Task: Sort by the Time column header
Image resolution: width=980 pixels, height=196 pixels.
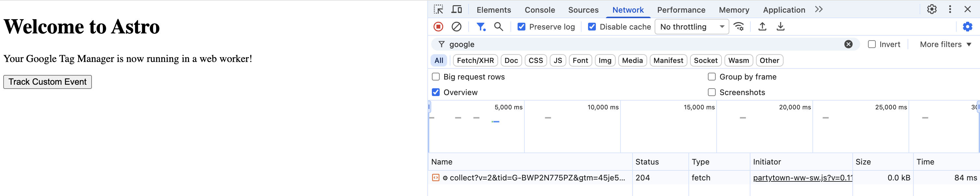Action: (947, 162)
